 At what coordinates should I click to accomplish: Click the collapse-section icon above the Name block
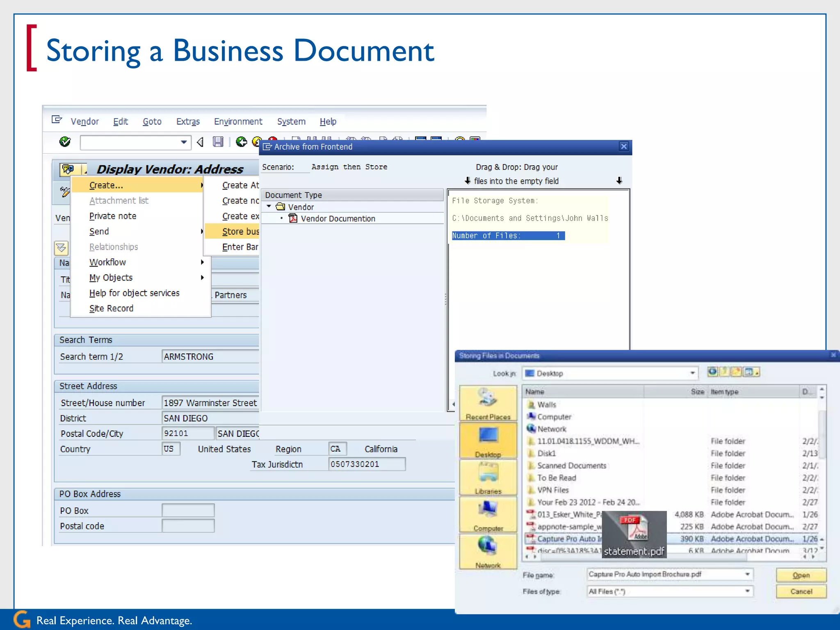coord(61,248)
